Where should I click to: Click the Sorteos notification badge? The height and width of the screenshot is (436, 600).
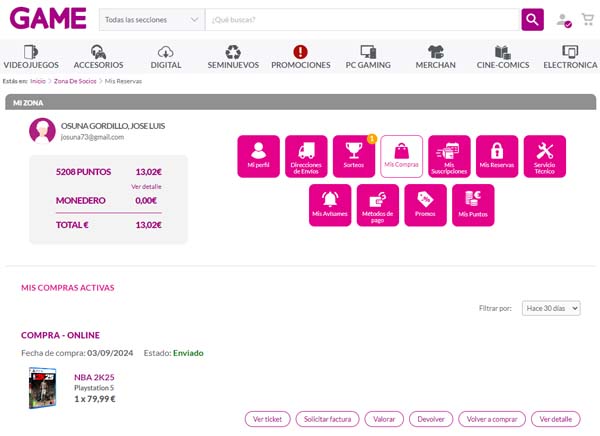(372, 139)
